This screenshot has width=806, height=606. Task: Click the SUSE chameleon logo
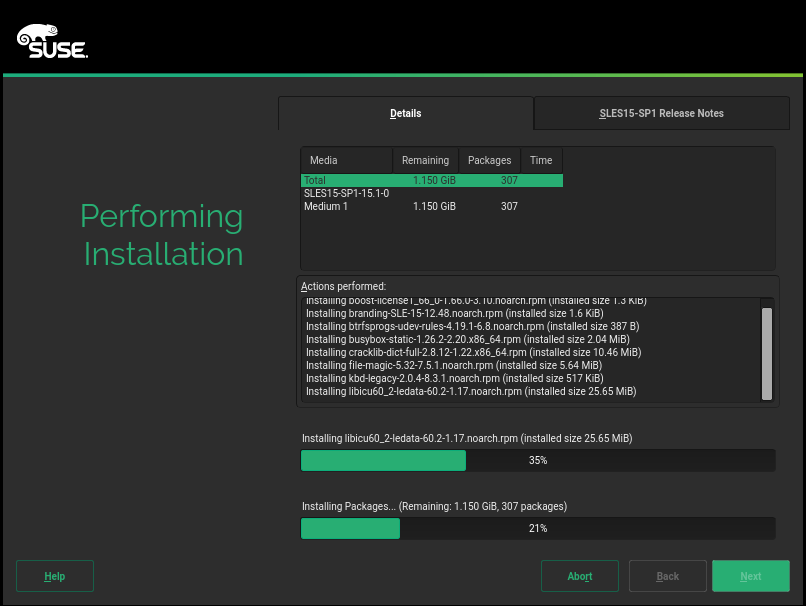(52, 41)
